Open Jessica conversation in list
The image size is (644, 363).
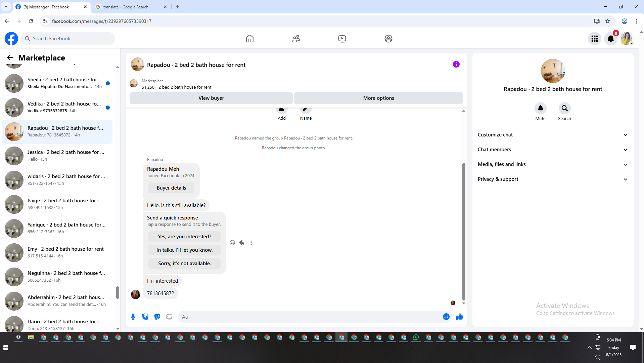[x=57, y=156]
